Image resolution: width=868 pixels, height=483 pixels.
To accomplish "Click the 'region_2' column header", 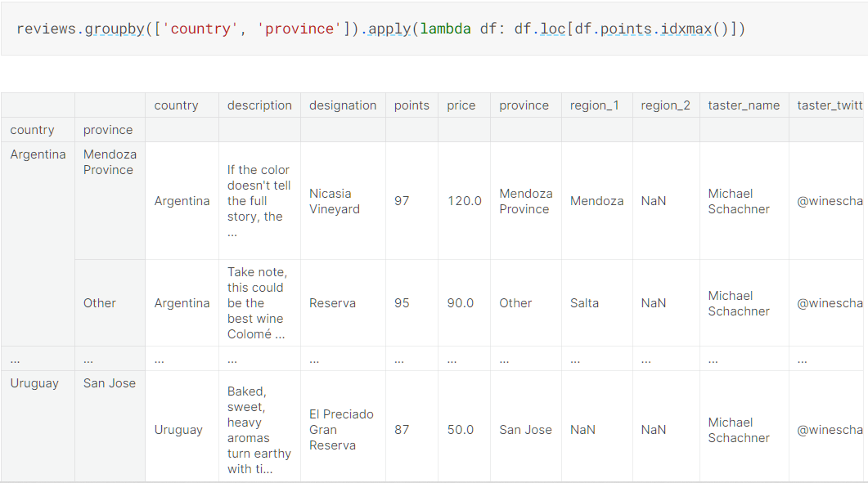I will click(x=665, y=105).
